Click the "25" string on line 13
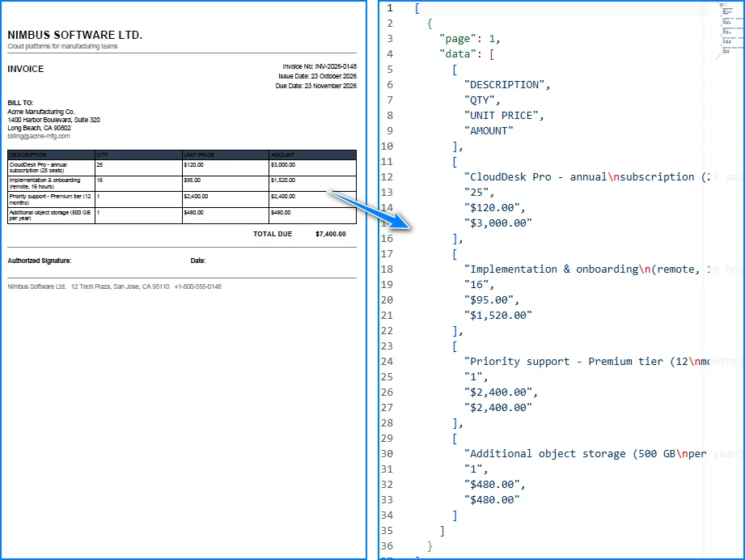The height and width of the screenshot is (560, 745). pos(476,192)
